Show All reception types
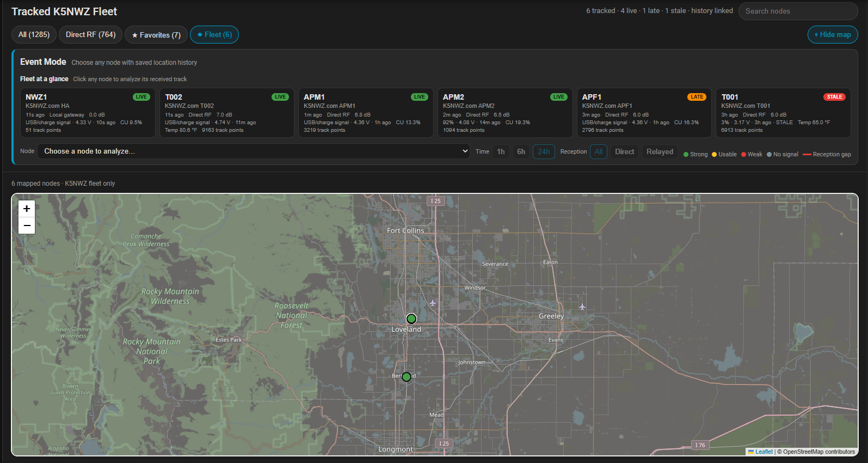The width and height of the screenshot is (868, 463). pyautogui.click(x=599, y=151)
